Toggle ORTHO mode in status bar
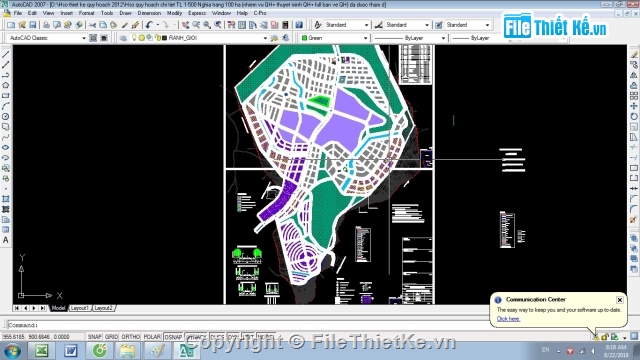The width and height of the screenshot is (640, 360). click(x=131, y=337)
